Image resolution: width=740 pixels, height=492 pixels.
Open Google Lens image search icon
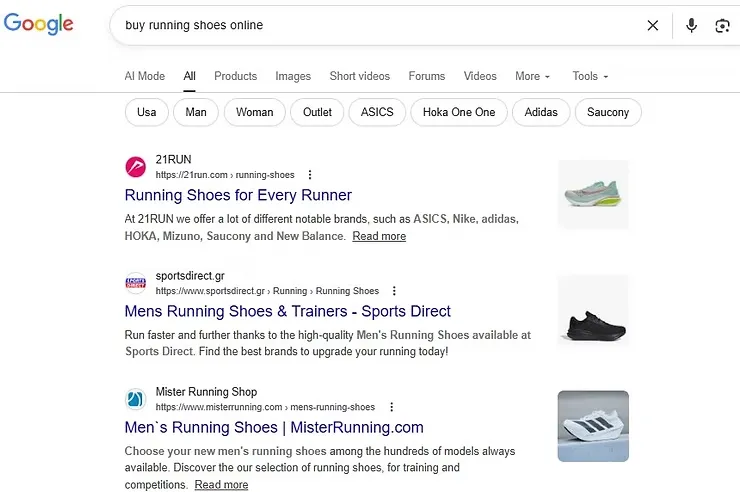[723, 25]
